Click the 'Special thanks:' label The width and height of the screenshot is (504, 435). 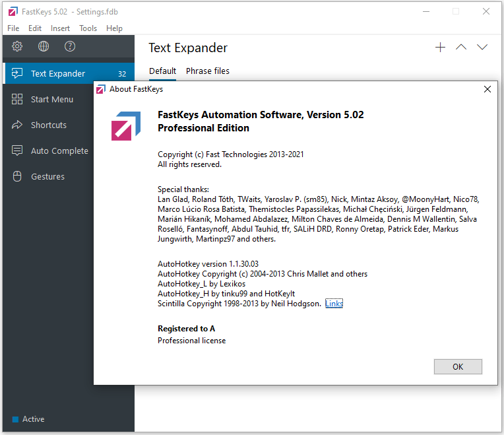(x=183, y=189)
